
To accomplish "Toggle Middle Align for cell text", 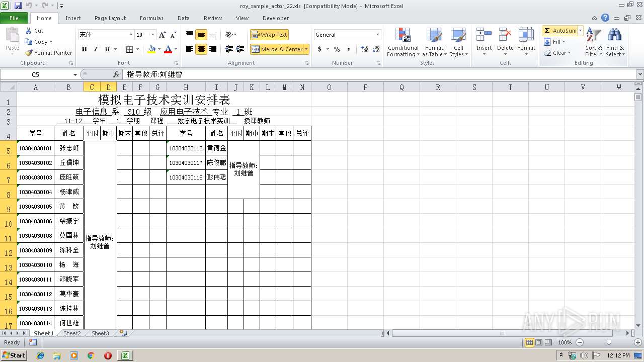I will [201, 35].
